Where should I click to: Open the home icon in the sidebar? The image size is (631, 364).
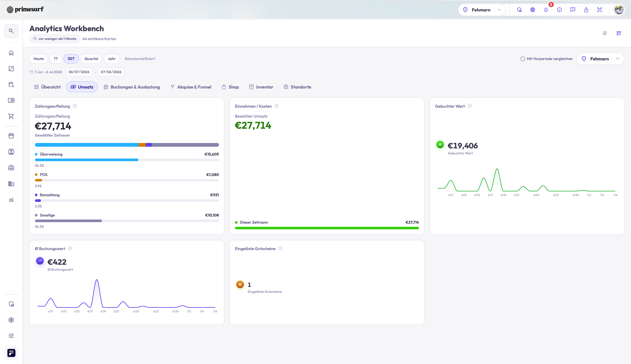pos(11,53)
